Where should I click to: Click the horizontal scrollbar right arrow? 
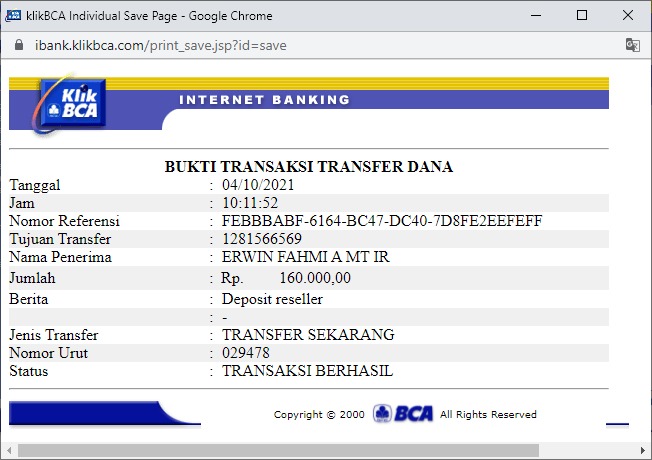pyautogui.click(x=643, y=450)
